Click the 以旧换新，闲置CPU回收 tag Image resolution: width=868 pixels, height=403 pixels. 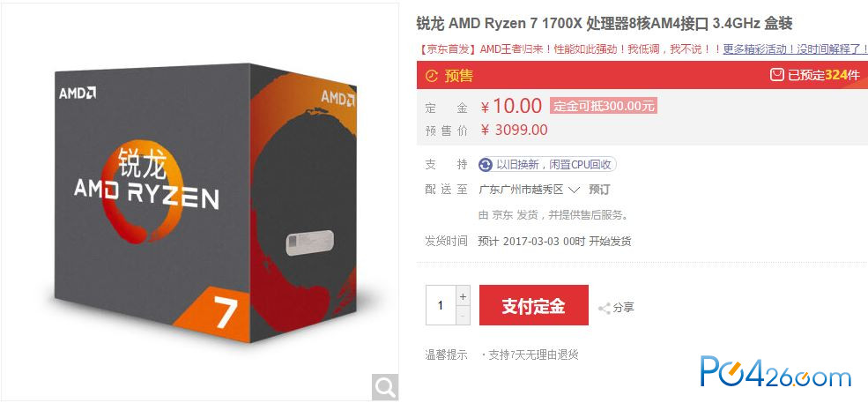pyautogui.click(x=547, y=165)
